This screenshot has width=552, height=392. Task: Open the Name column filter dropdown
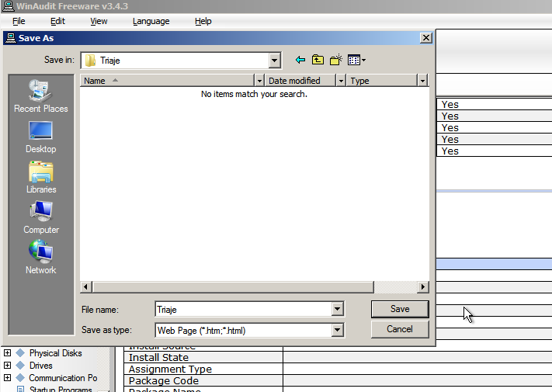[x=259, y=81]
